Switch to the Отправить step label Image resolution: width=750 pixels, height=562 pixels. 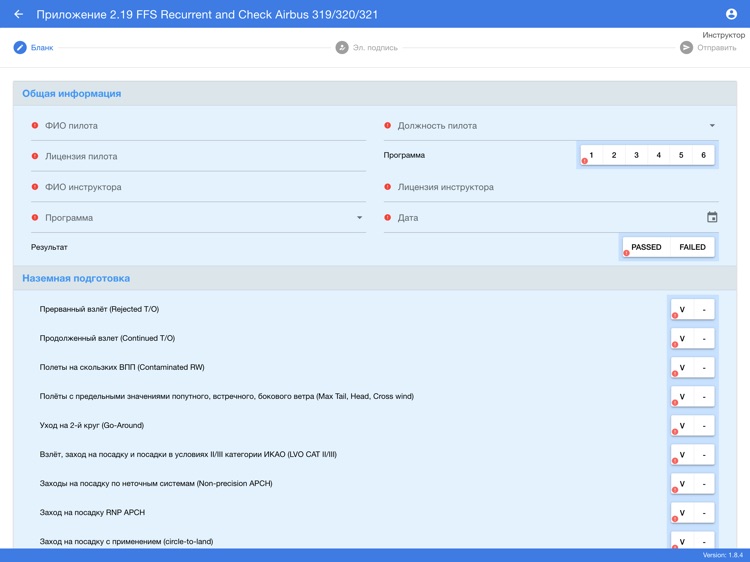click(717, 48)
